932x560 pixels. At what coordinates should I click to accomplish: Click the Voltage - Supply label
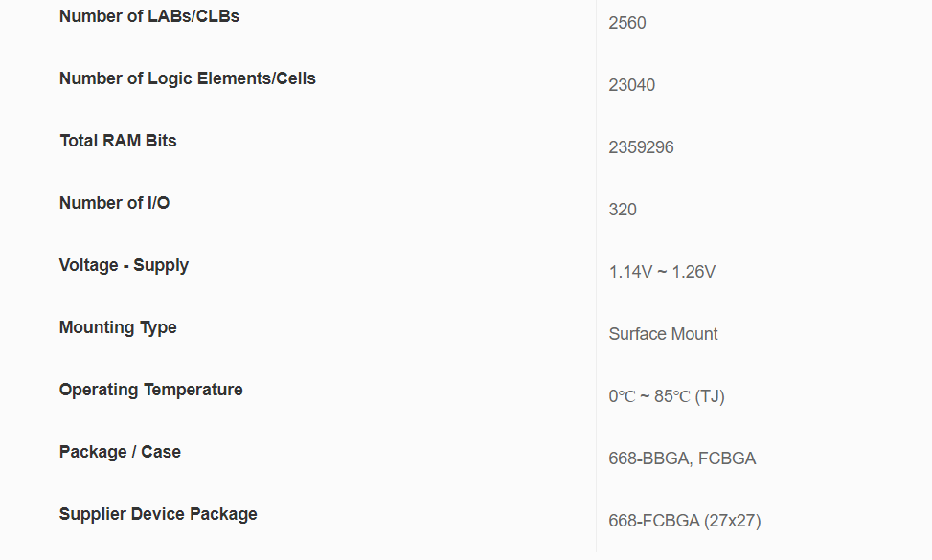pos(124,265)
